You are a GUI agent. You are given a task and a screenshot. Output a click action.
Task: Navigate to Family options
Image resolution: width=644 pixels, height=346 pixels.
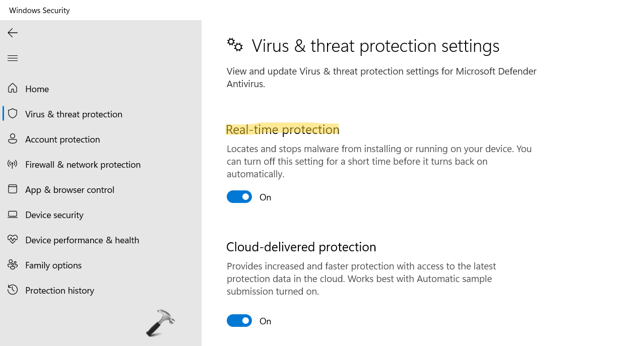(53, 265)
